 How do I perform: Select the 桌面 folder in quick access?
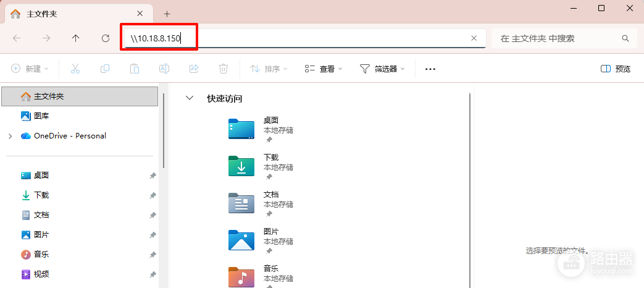tap(261, 130)
